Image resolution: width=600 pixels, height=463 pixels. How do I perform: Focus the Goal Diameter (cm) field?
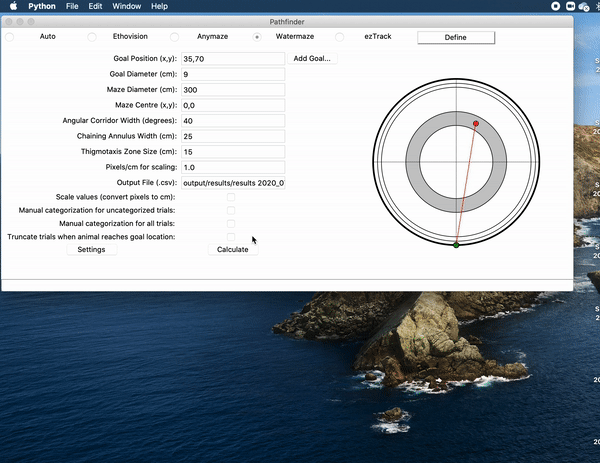233,74
